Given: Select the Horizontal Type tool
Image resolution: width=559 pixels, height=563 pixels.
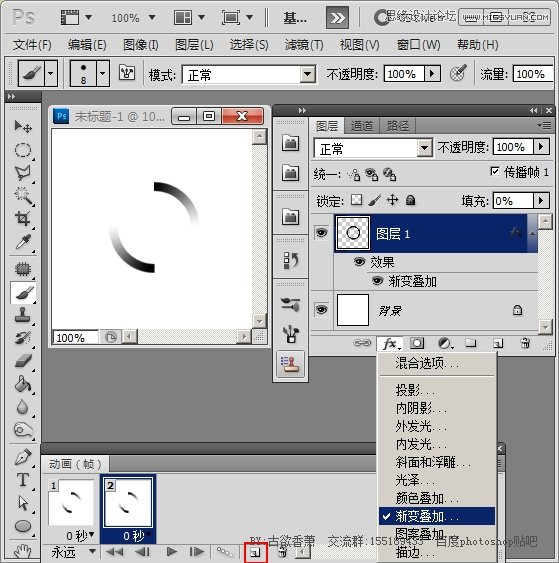Looking at the screenshot, I should pos(23,480).
